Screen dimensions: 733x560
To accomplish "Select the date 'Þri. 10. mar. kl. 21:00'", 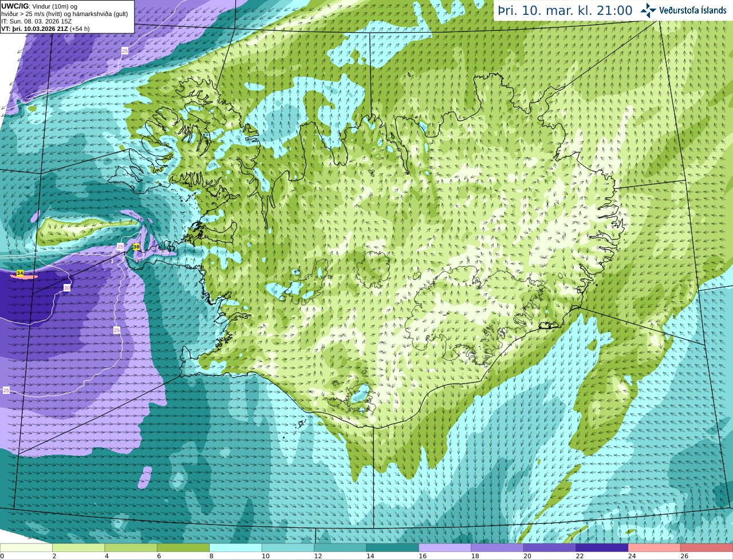I will pyautogui.click(x=565, y=10).
